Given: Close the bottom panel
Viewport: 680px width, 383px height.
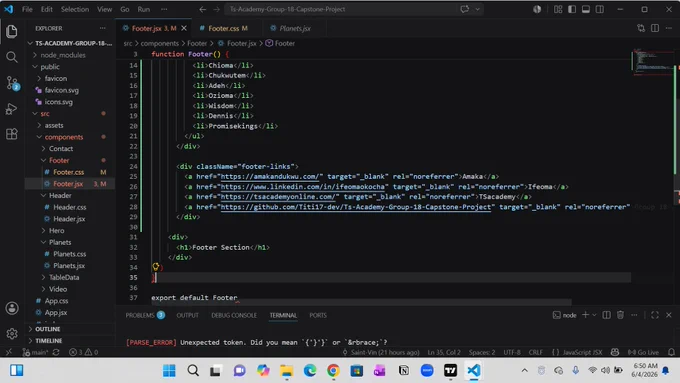Looking at the screenshot, I should tap(669, 315).
